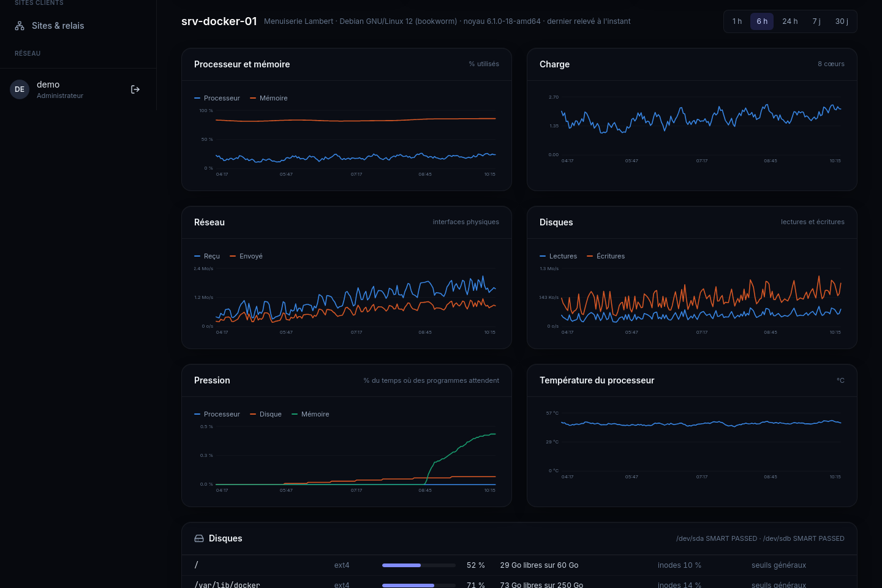
Task: Select the 7 j time range
Action: tap(816, 21)
